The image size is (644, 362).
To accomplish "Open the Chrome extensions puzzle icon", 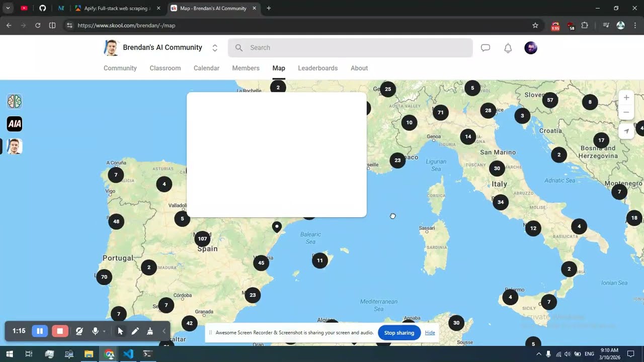I will point(585,25).
